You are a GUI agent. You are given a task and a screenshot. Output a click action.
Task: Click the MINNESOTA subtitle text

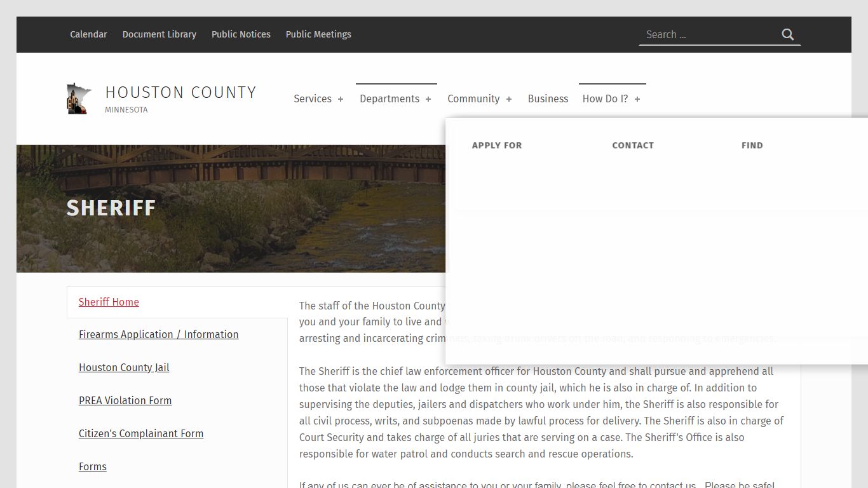(126, 110)
